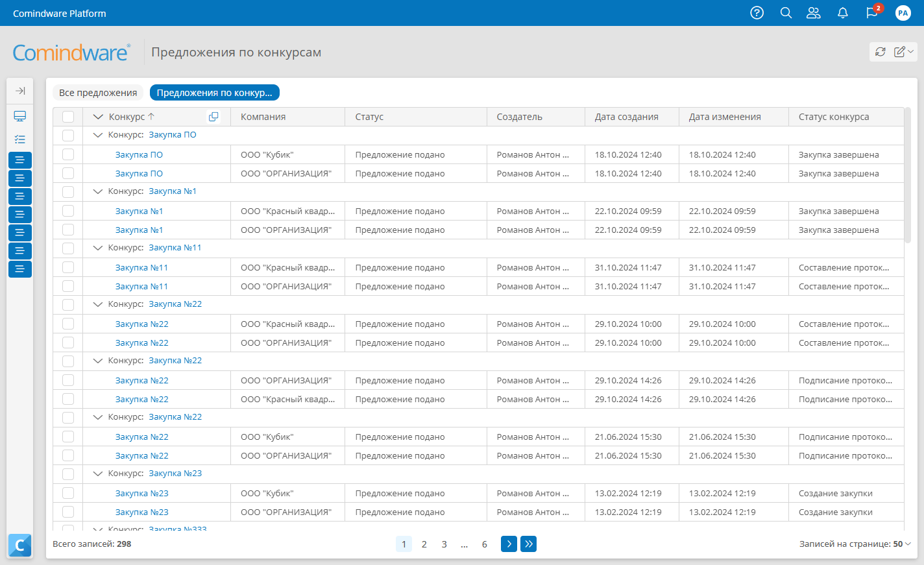The width and height of the screenshot is (924, 565).
Task: Collapse the Конкурс: Закупка ПО group
Action: (98, 135)
